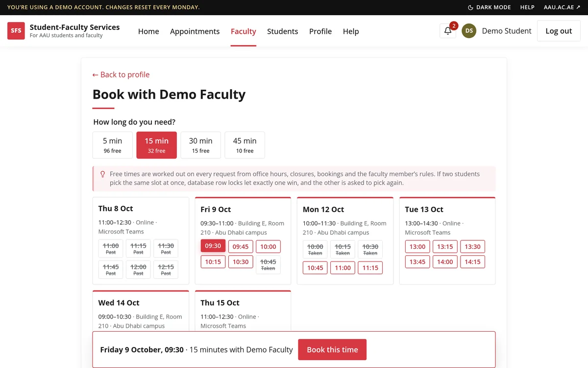Viewport: 588px width, 368px height.
Task: Click the SFS logo badge
Action: pyautogui.click(x=16, y=31)
